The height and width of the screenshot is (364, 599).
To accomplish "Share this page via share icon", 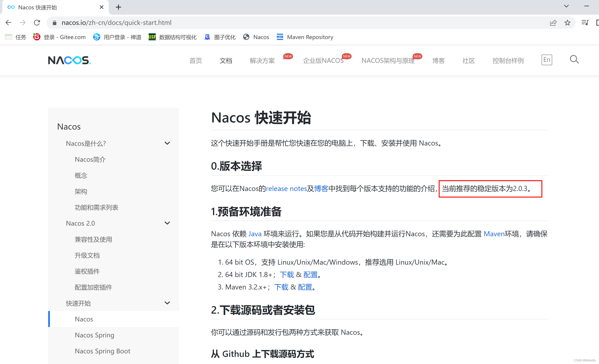I will (x=553, y=23).
